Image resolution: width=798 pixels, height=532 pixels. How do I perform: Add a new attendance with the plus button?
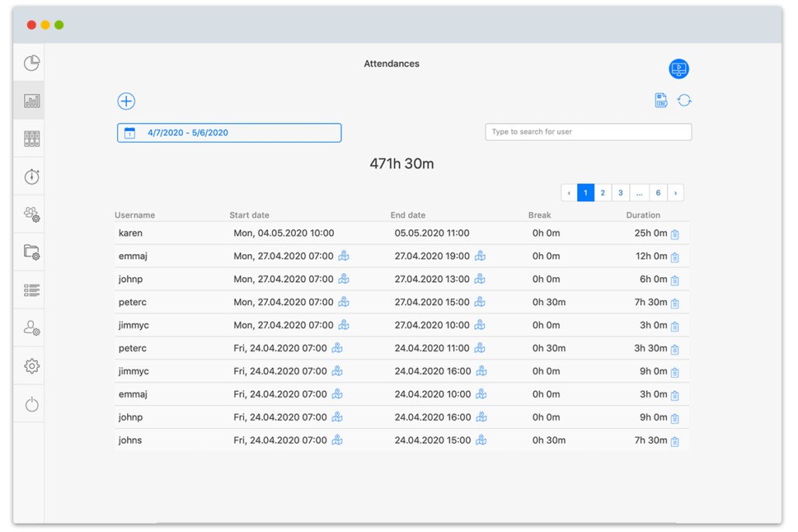(x=126, y=101)
